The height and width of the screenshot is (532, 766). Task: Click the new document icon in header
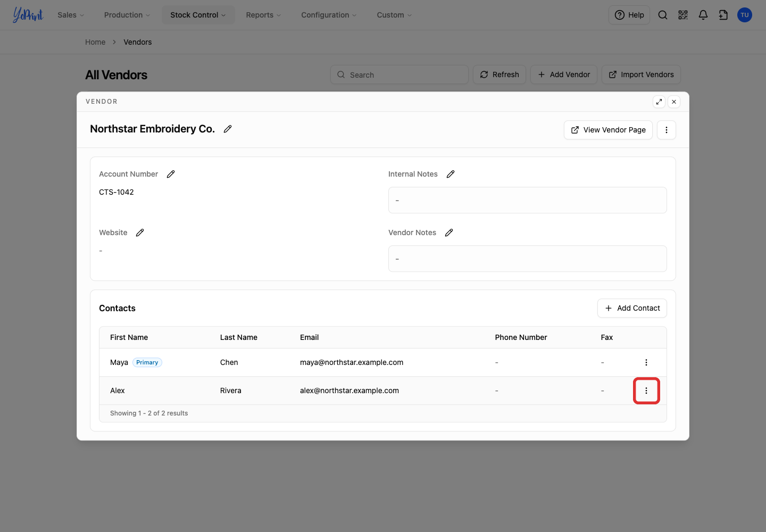coord(723,15)
